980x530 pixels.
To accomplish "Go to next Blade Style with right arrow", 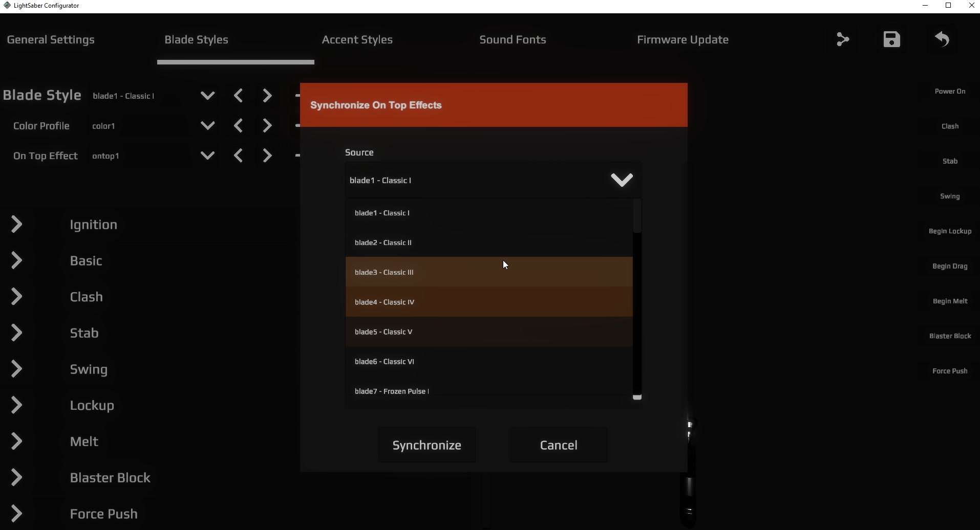I will [x=267, y=96].
